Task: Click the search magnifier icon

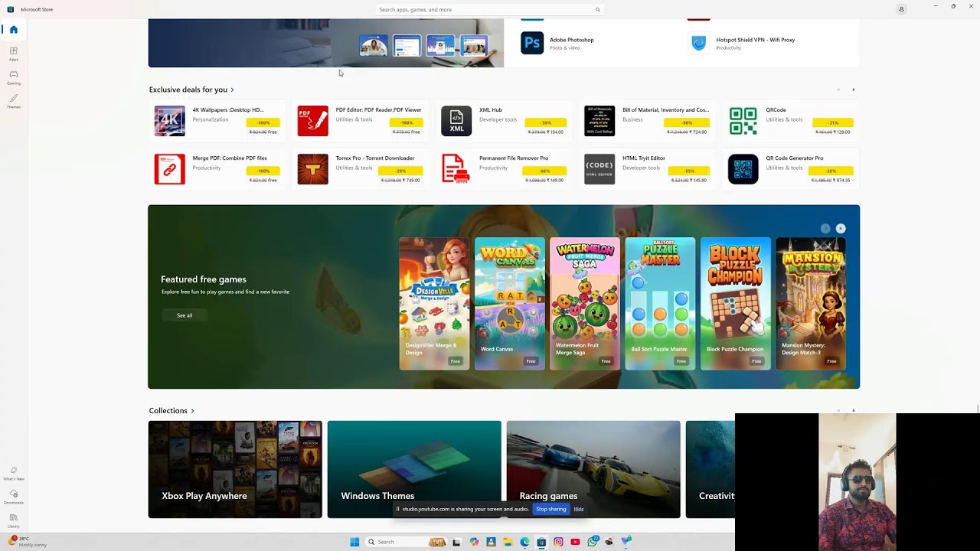Action: pyautogui.click(x=598, y=9)
